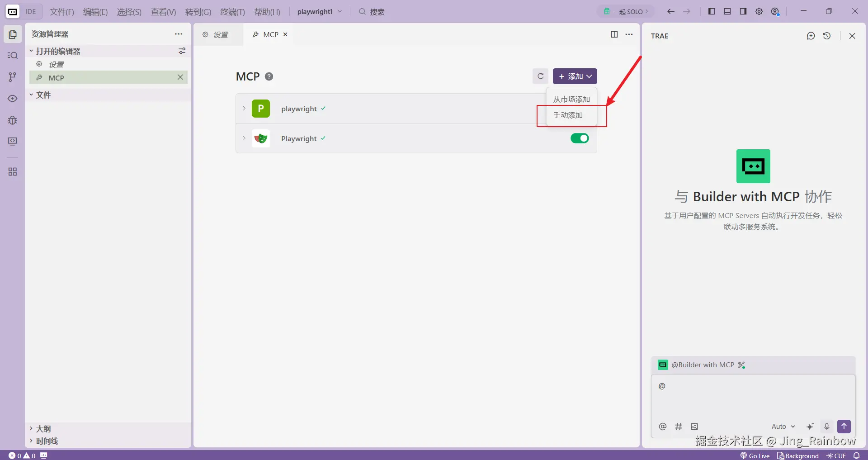Click the search icon in activity bar
Screen dimensions: 868x460
point(12,55)
